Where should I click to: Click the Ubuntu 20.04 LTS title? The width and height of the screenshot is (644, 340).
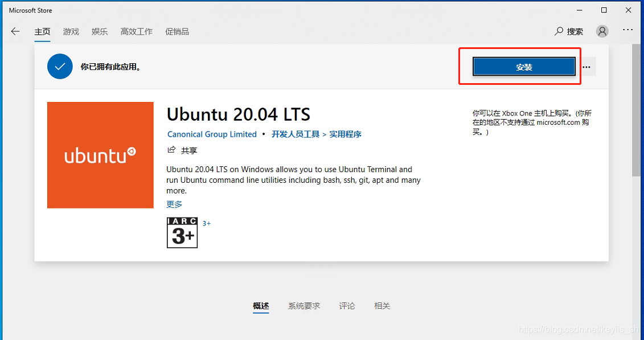[x=238, y=114]
